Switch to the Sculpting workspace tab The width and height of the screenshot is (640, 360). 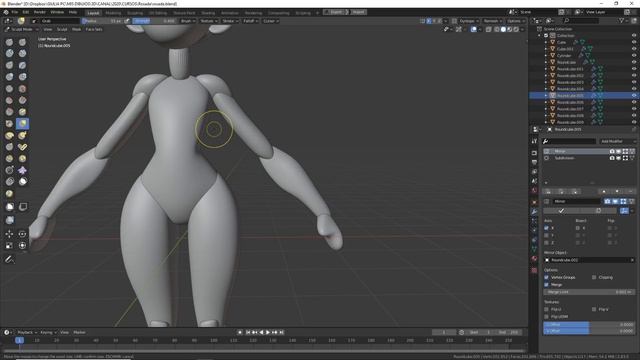coord(135,13)
